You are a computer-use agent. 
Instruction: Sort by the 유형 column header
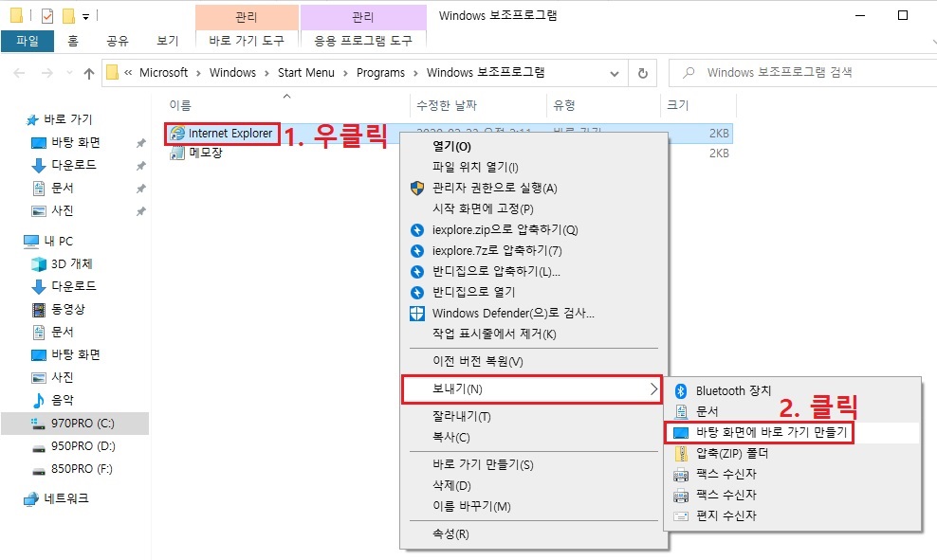click(x=603, y=106)
